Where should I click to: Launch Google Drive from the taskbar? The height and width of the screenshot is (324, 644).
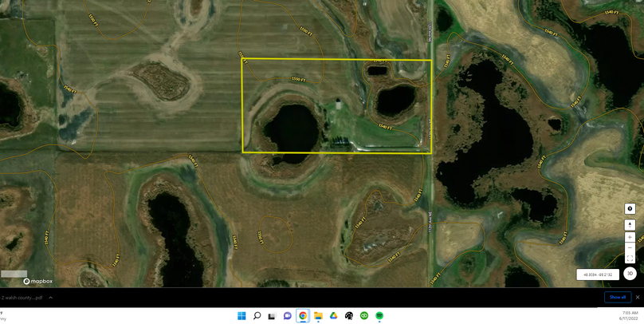pos(333,316)
